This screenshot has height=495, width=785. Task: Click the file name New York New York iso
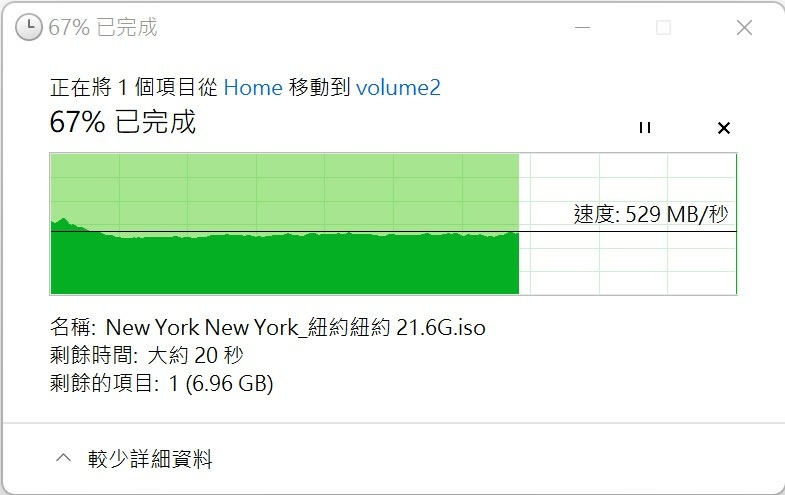pos(295,328)
